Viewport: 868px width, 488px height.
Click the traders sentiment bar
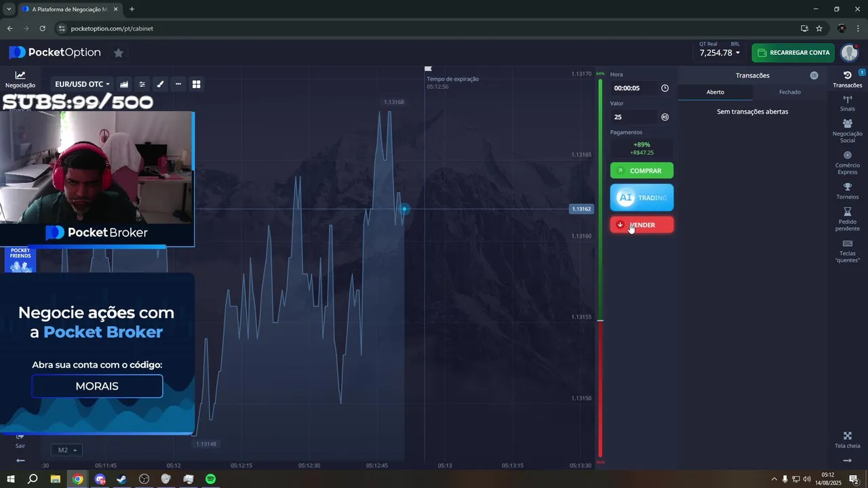tap(600, 268)
